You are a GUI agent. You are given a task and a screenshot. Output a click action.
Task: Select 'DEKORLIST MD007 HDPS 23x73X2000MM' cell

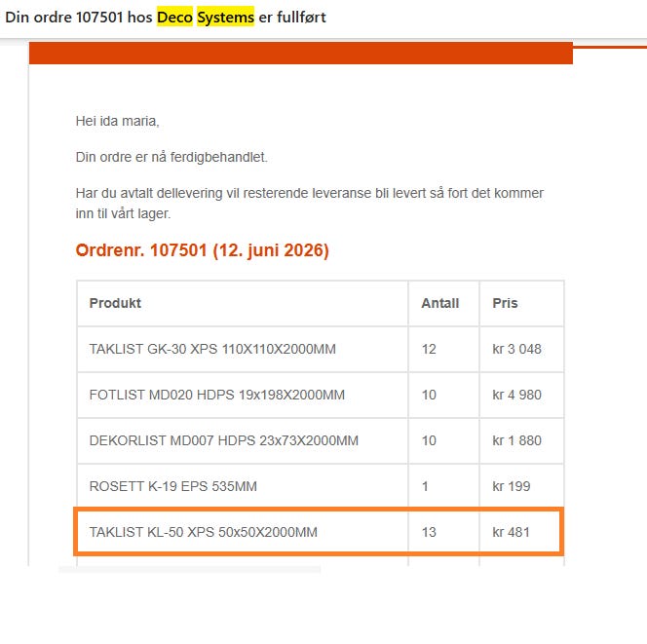(243, 440)
